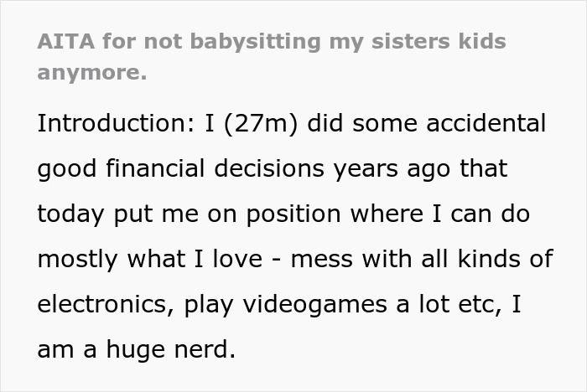
Task: Click the word "AITA" at the title start
Action: [x=66, y=41]
